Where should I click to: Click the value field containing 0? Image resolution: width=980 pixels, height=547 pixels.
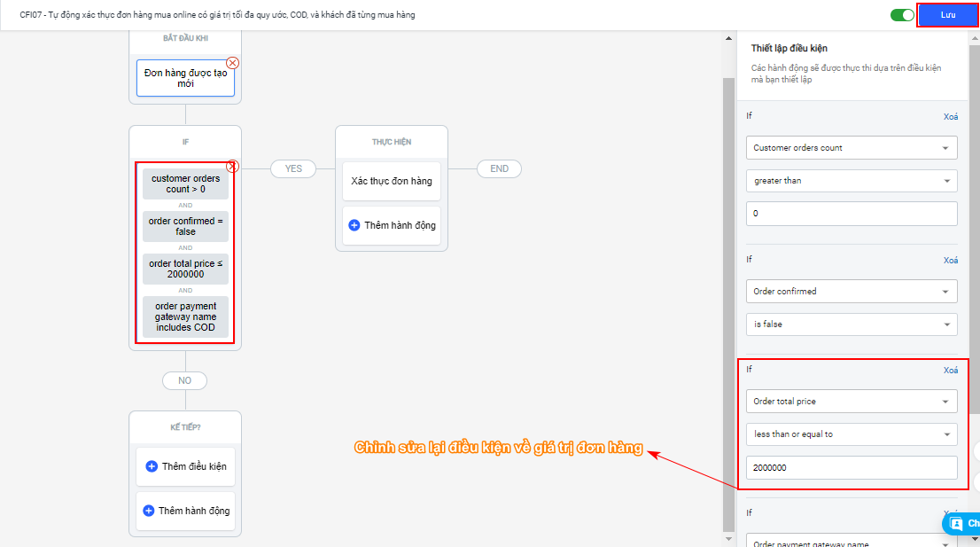coord(852,214)
